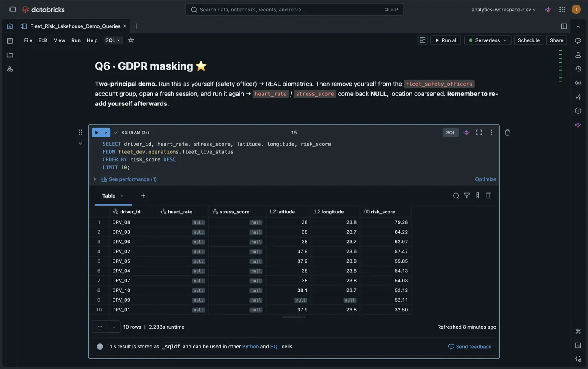Open the Databricks home icon

click(x=10, y=26)
